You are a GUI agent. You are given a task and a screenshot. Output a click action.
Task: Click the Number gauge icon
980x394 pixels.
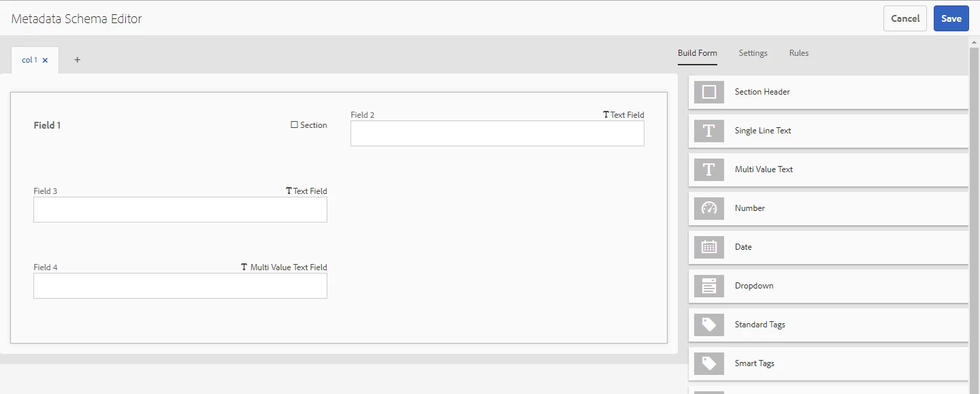pyautogui.click(x=709, y=208)
